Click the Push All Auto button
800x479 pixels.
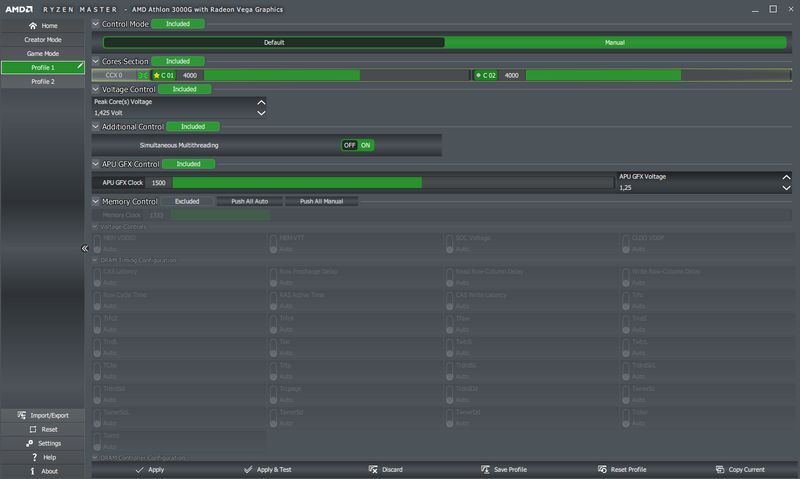point(249,201)
